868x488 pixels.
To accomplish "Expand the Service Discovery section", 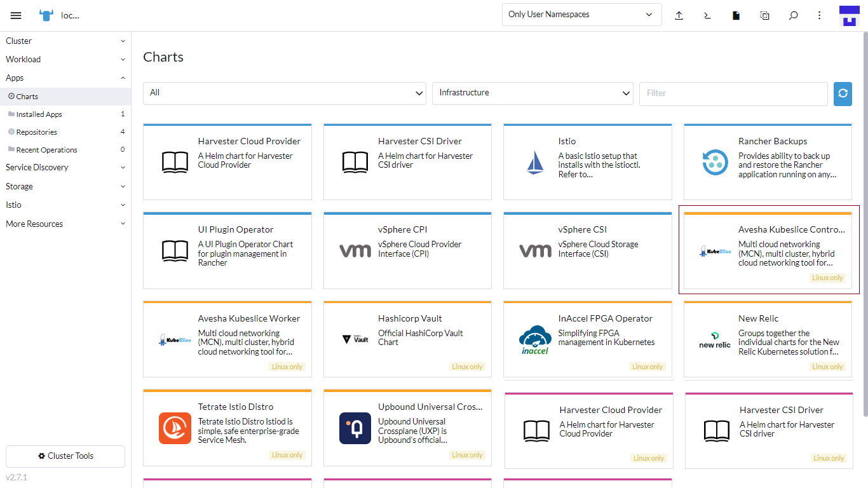I will coord(65,167).
